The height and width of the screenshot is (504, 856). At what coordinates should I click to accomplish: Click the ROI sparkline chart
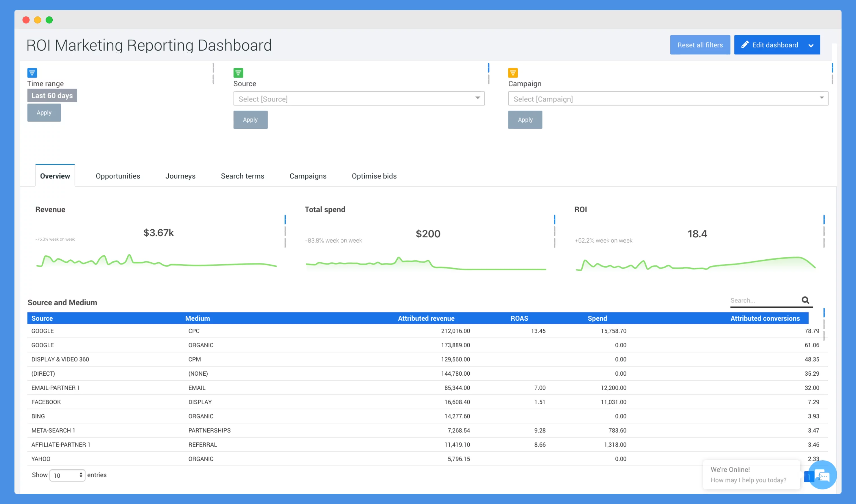(696, 263)
